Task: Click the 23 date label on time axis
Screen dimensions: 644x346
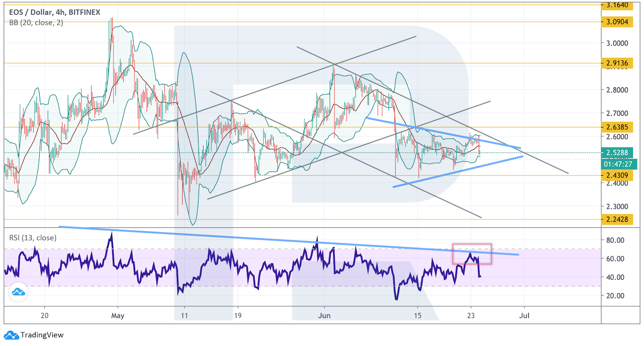Action: [471, 315]
